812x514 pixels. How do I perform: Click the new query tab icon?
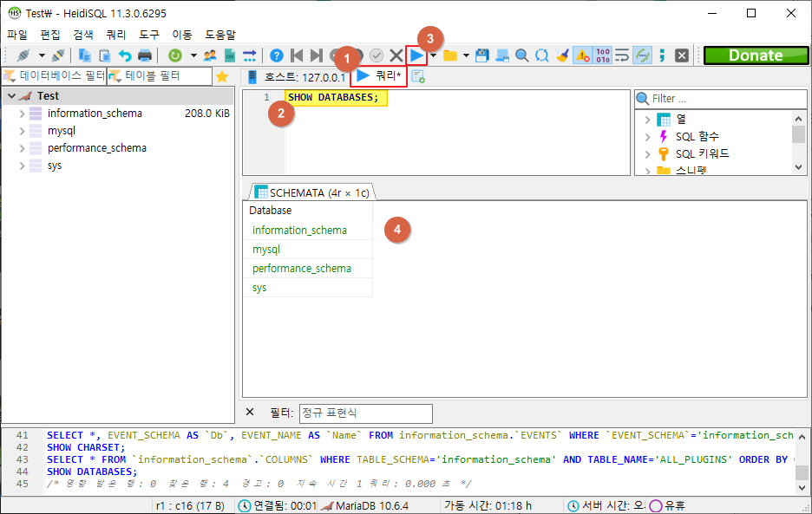tap(418, 77)
